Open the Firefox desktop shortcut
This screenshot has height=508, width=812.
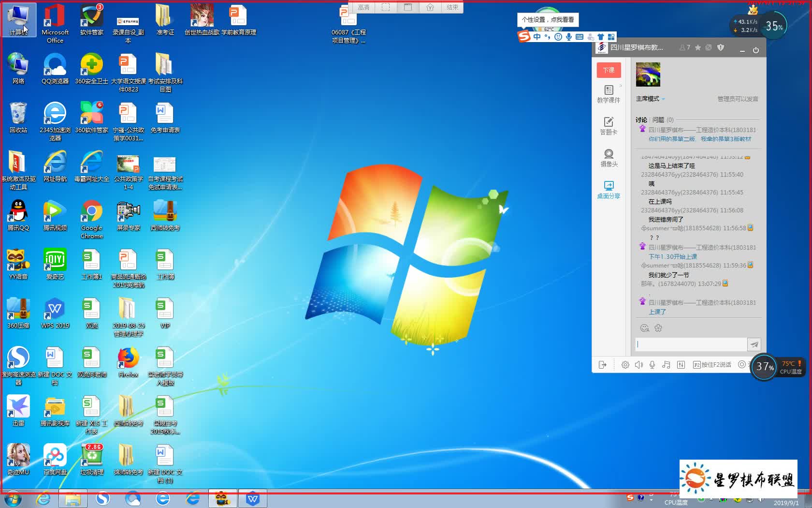(128, 362)
